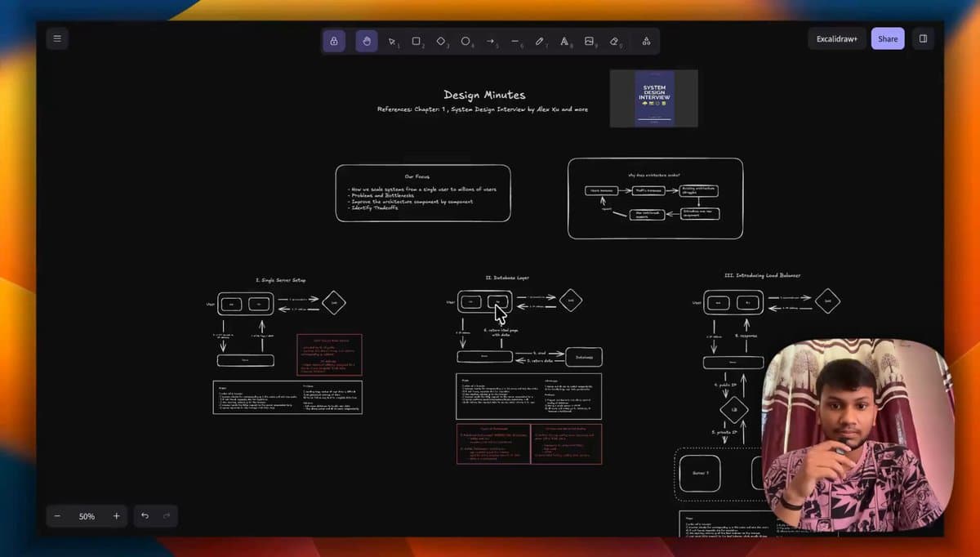The width and height of the screenshot is (980, 557).
Task: Select the Pencil freedraw tool
Action: (540, 41)
